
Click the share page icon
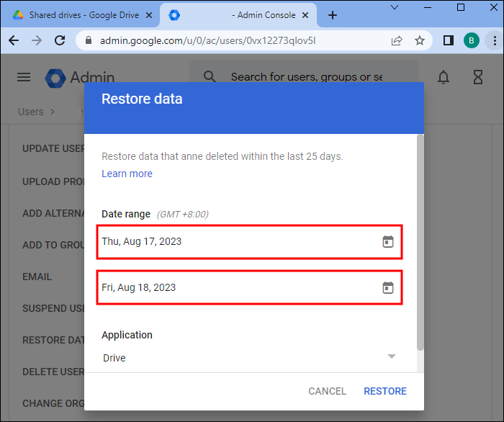click(x=397, y=41)
